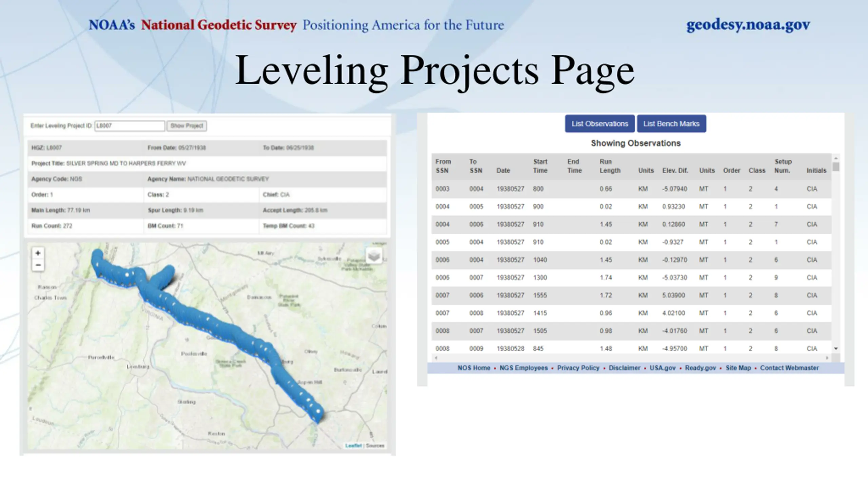Screen dimensions: 868x488
Task: Click the Leaflet attribution link
Action: (x=353, y=446)
